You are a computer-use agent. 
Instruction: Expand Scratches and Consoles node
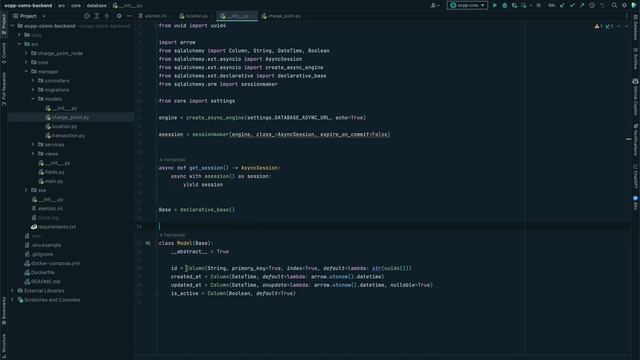(x=12, y=300)
